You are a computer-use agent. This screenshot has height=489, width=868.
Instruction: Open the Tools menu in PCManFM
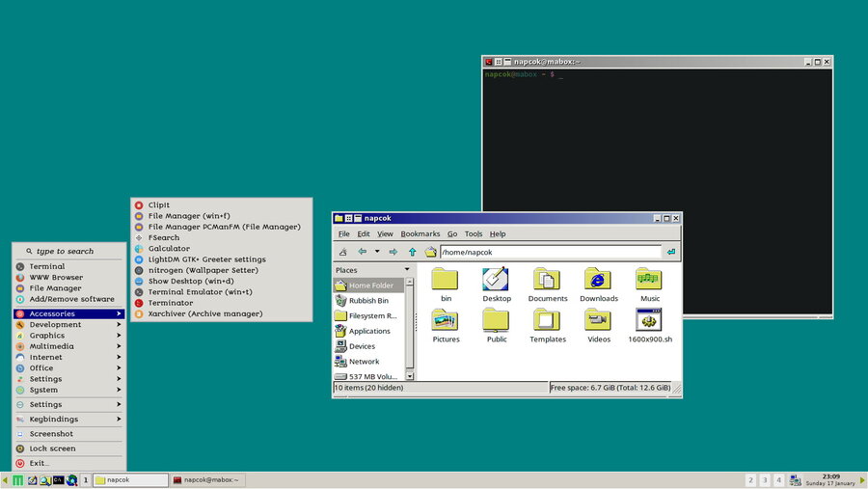pyautogui.click(x=474, y=233)
